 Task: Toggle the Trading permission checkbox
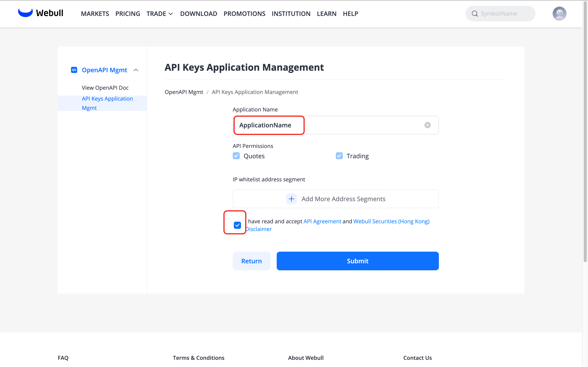tap(339, 156)
